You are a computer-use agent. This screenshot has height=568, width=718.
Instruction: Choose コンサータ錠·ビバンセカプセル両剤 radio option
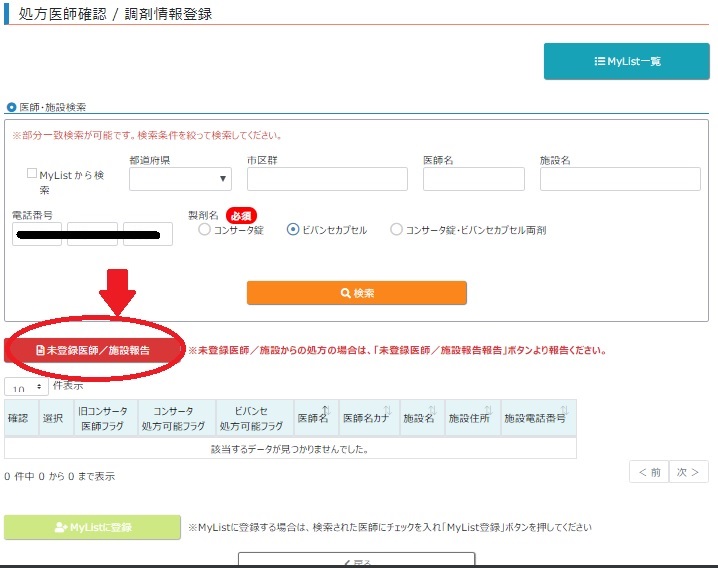397,230
